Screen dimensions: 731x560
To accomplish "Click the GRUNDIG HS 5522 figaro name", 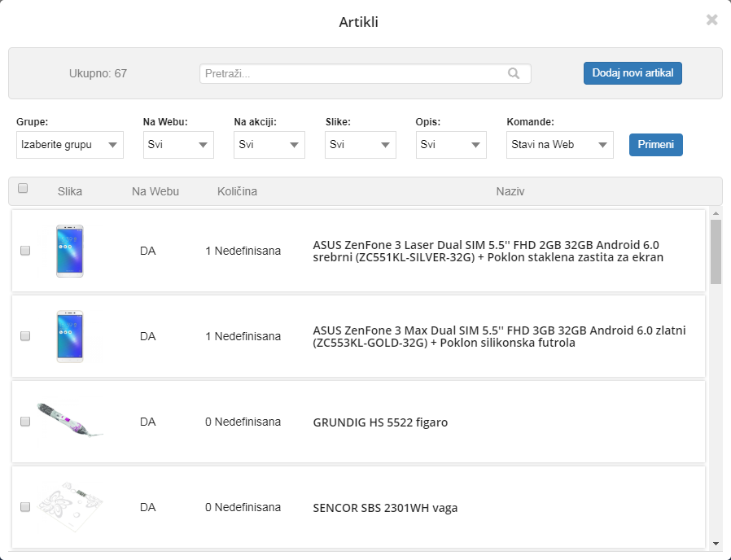I will point(380,422).
